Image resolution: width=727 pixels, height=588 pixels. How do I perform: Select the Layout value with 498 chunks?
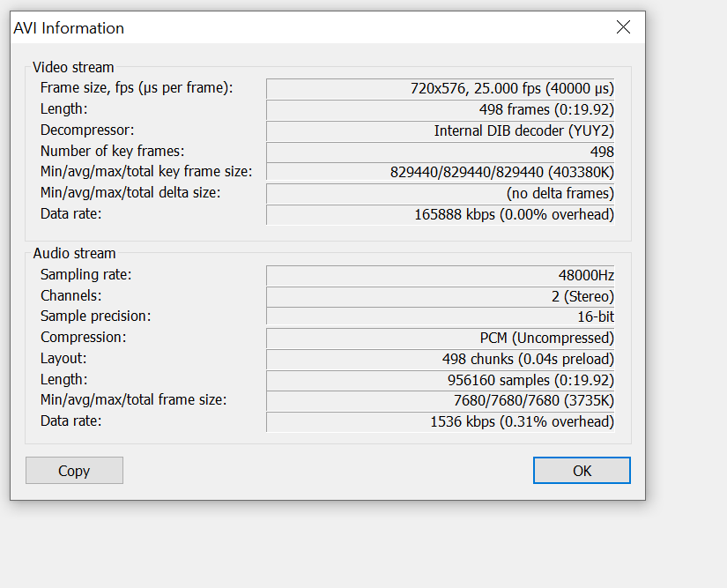point(441,359)
